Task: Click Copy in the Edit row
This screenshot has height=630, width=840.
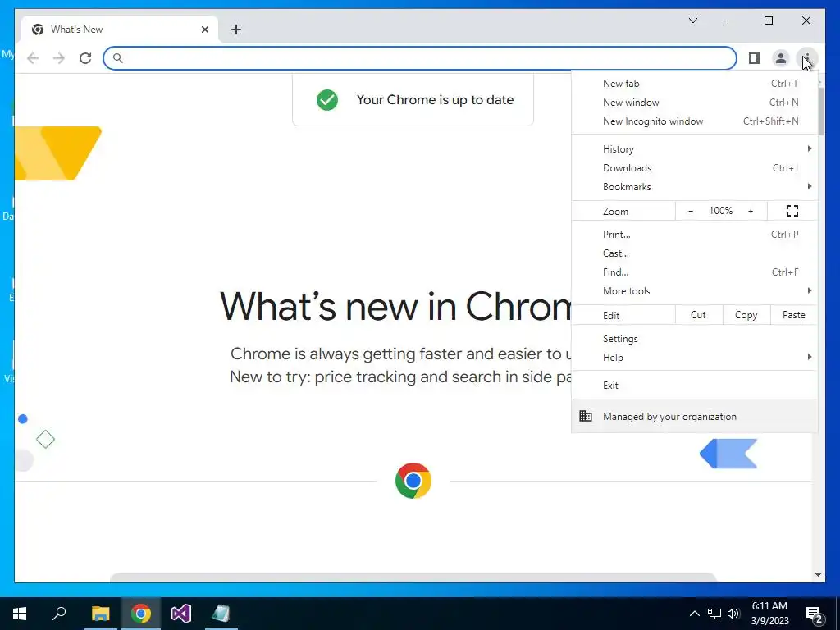Action: point(746,315)
